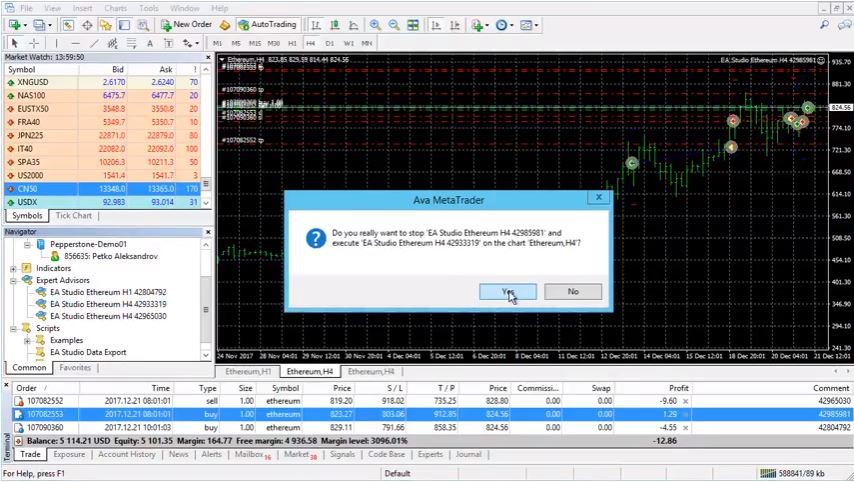The image size is (854, 482).
Task: Open the Periods clock dropdown
Action: click(x=504, y=25)
